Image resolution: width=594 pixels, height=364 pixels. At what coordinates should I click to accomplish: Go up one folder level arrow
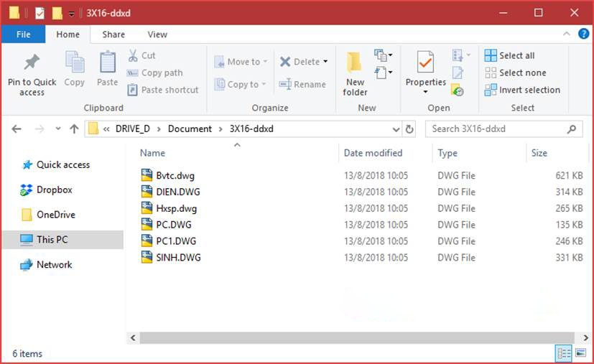(x=74, y=129)
